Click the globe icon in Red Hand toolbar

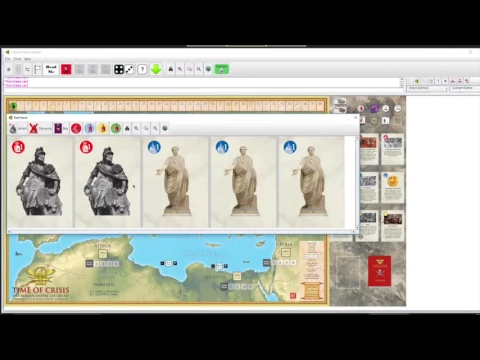[x=165, y=128]
